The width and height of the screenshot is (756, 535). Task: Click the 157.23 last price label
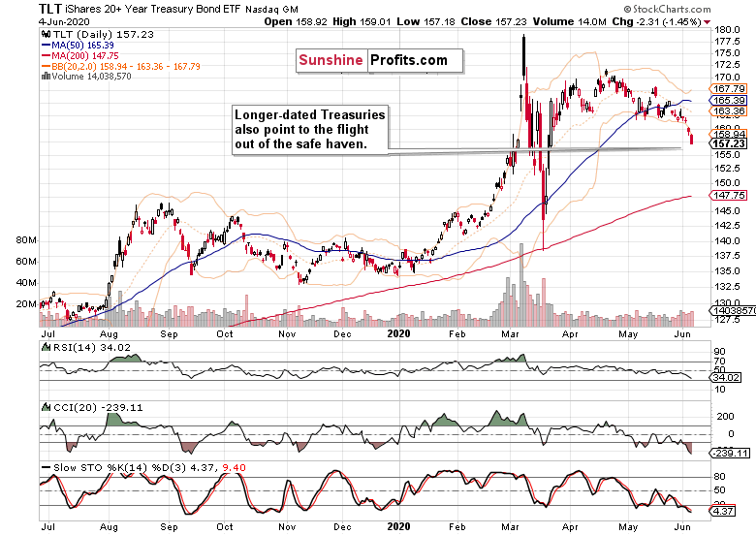point(729,143)
